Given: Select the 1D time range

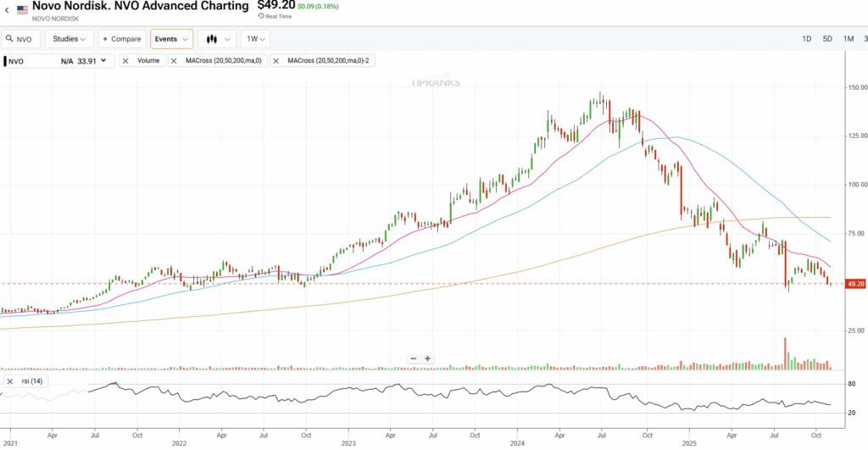Looking at the screenshot, I should click(x=806, y=39).
